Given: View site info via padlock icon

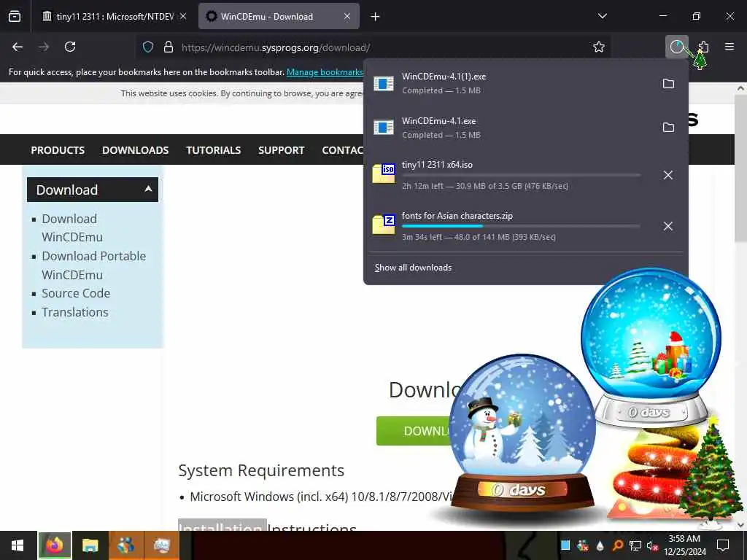Looking at the screenshot, I should coord(169,47).
